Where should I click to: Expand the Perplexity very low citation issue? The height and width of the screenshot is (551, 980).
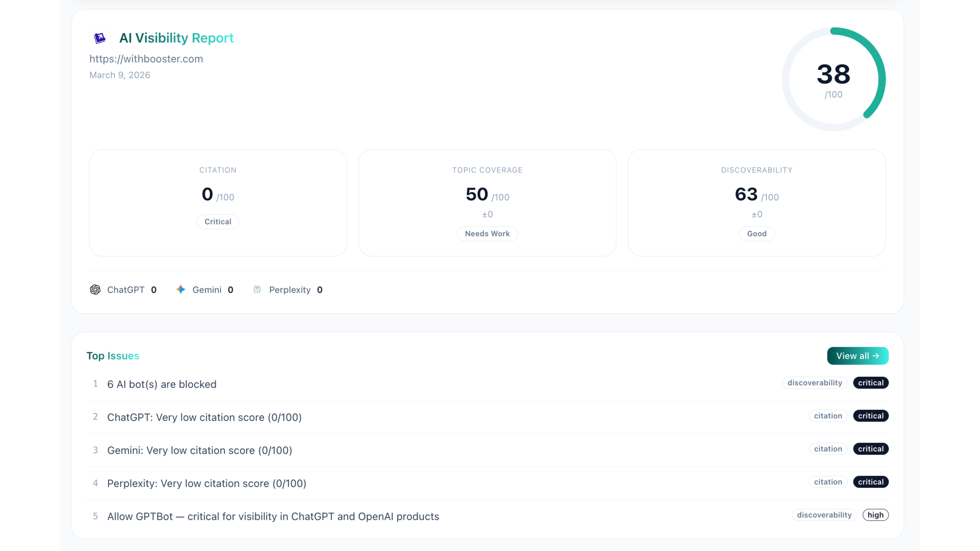(207, 483)
